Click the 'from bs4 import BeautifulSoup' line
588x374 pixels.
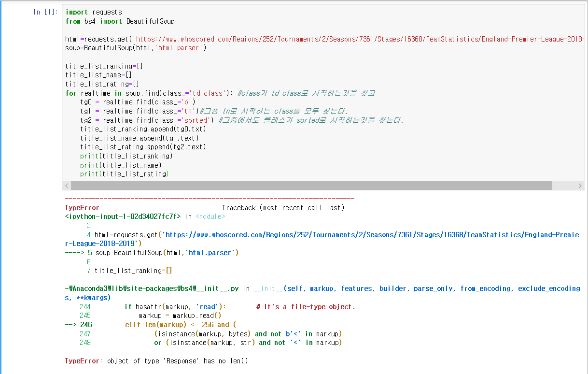120,21
